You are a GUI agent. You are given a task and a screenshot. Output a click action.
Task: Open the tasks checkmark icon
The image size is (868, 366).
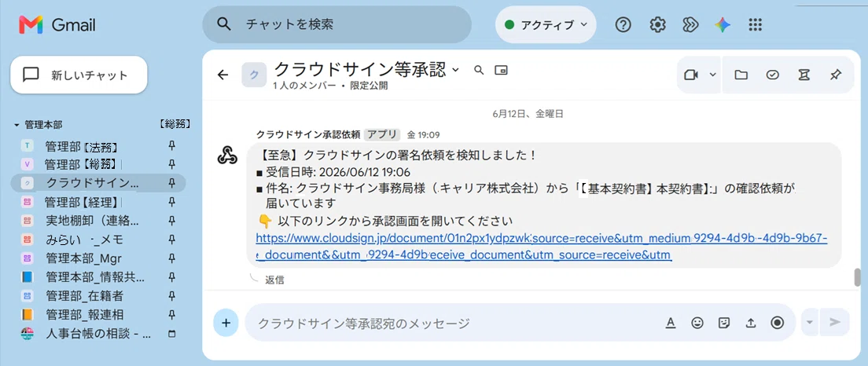pyautogui.click(x=773, y=75)
